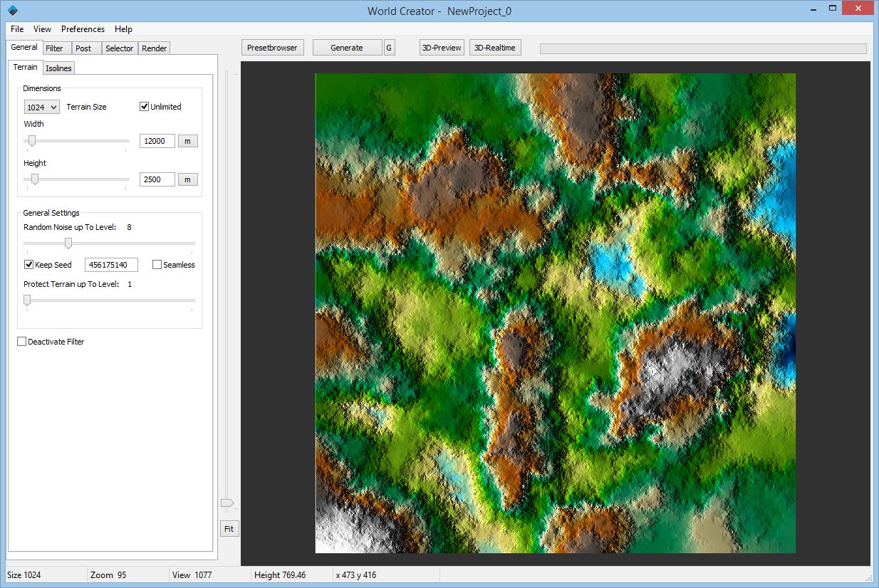Open the Preferences menu
Image resolution: width=879 pixels, height=588 pixels.
(83, 29)
